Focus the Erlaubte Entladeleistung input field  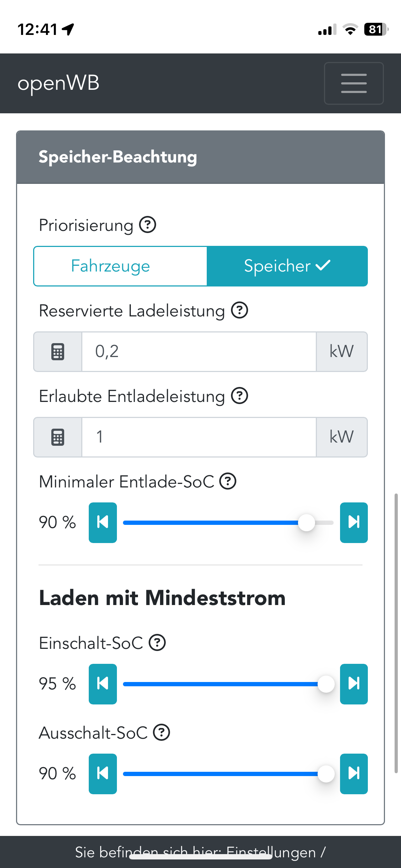[x=199, y=437]
